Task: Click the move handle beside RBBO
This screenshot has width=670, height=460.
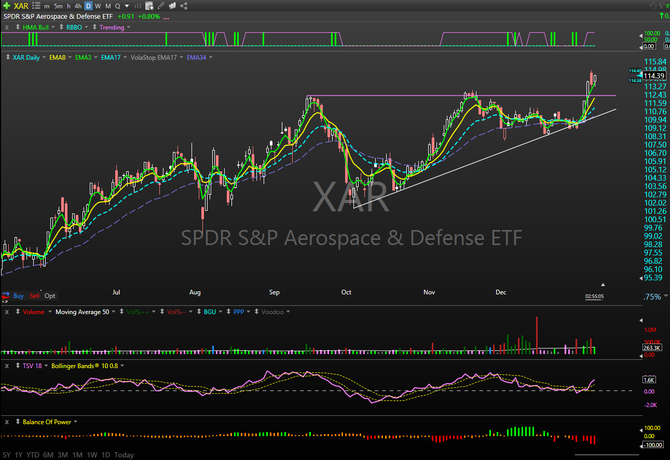Action: (62, 27)
